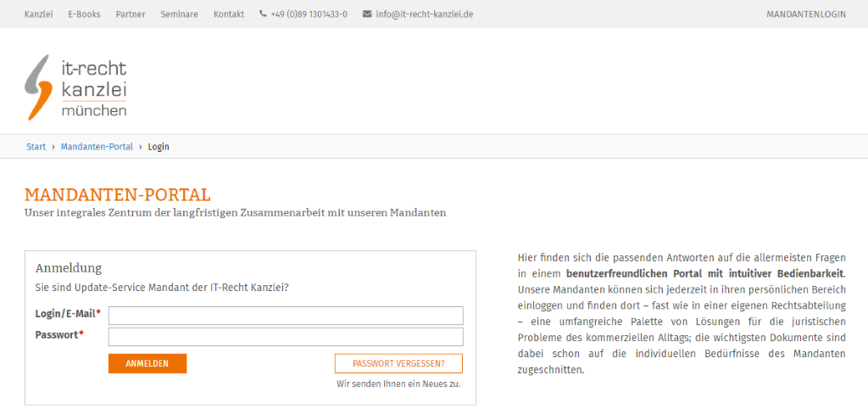Click subtitle 'Unser integrales Zentrum der langfristigen Zusammenarbeit'
The height and width of the screenshot is (409, 868).
coord(176,213)
